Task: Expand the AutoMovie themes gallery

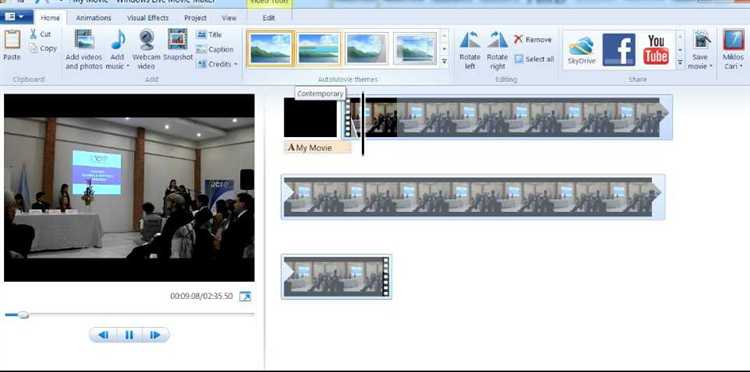Action: pos(444,61)
